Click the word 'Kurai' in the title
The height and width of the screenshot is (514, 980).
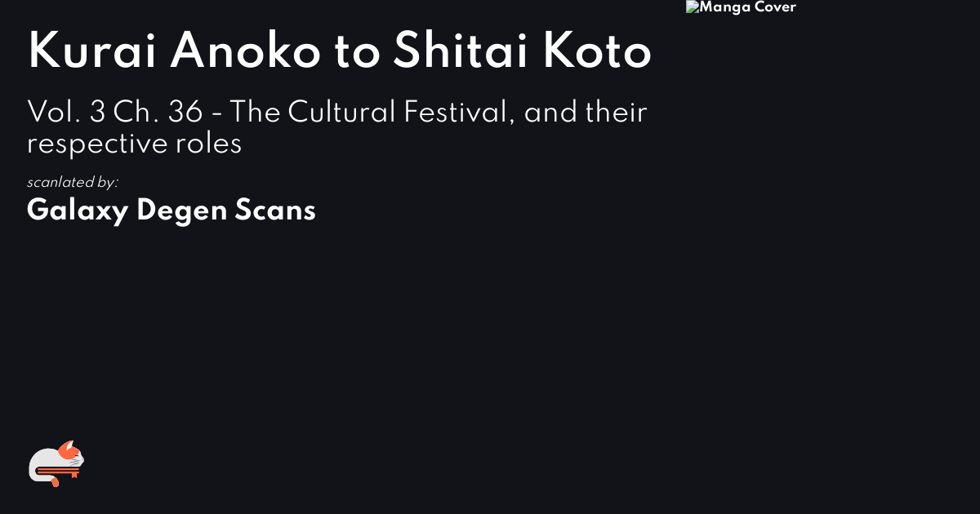[x=91, y=52]
